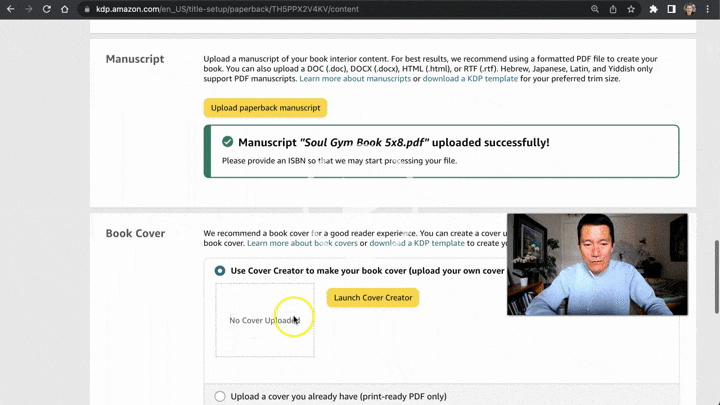Click the Book Cover section heading

point(135,233)
